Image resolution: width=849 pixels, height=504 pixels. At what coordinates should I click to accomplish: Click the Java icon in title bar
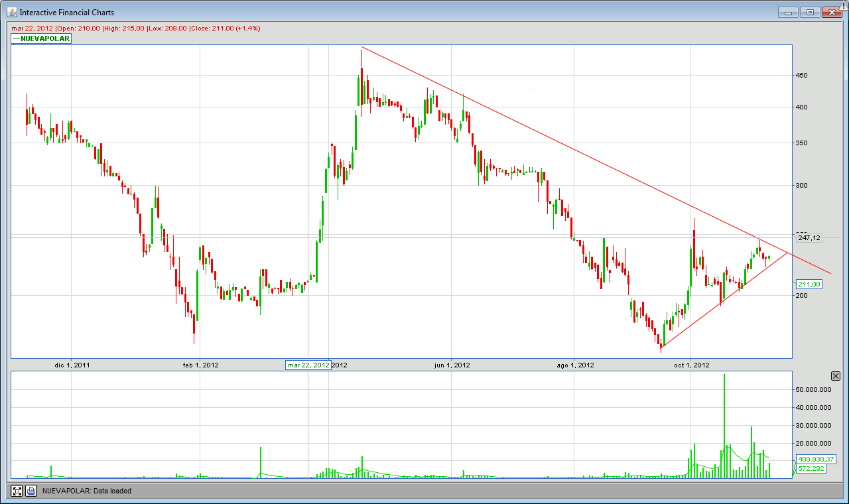pyautogui.click(x=11, y=12)
